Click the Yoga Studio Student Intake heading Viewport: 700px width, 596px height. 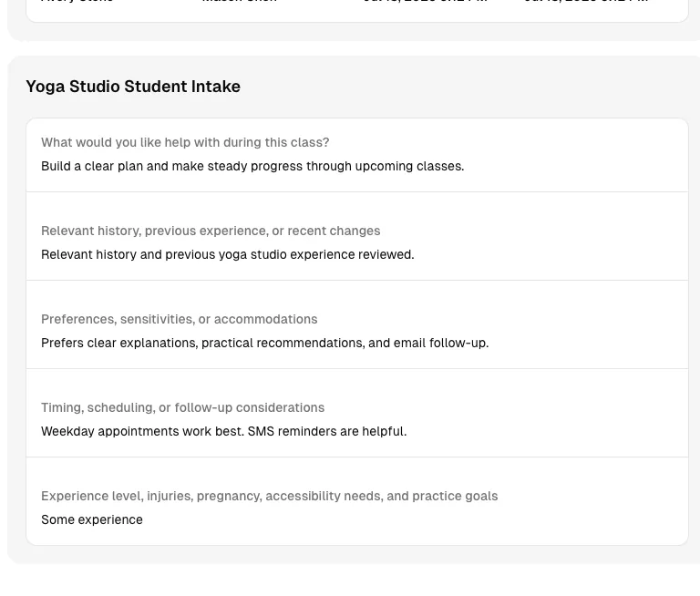click(x=133, y=87)
